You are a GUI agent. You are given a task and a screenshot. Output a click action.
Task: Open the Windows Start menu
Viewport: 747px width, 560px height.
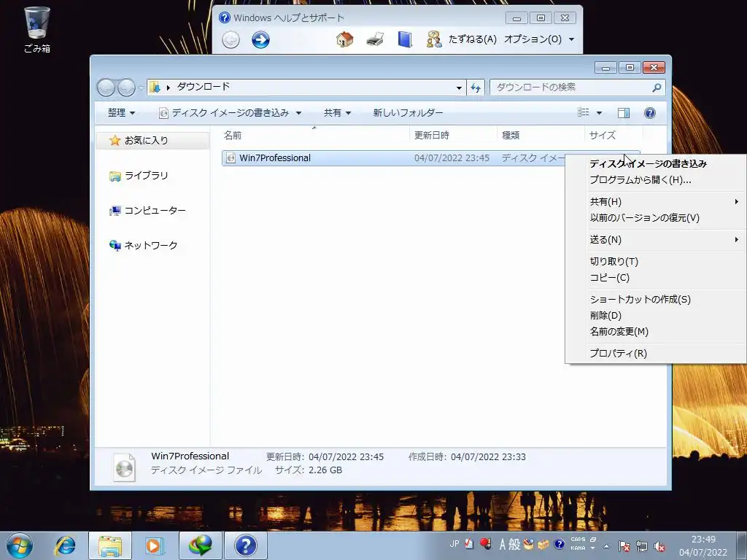[x=20, y=545]
